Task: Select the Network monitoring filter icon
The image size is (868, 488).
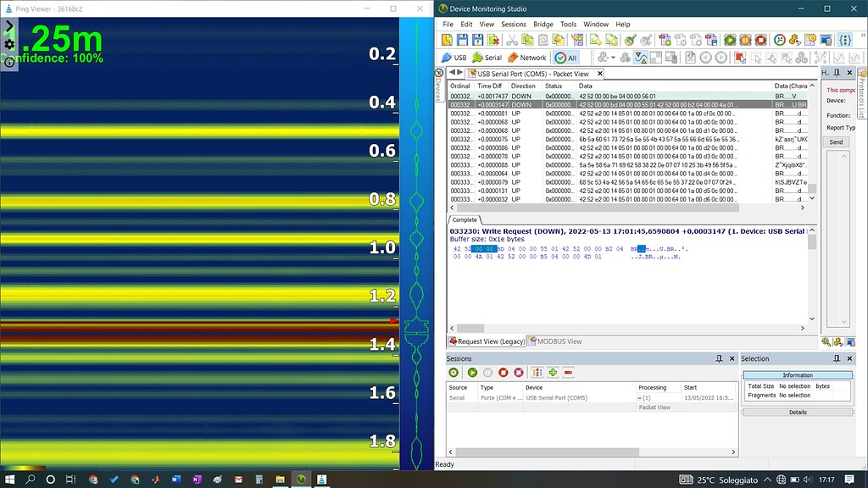Action: (x=526, y=57)
